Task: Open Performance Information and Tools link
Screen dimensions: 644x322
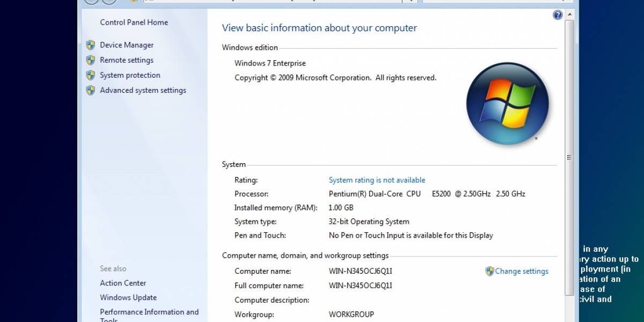Action: tap(149, 316)
